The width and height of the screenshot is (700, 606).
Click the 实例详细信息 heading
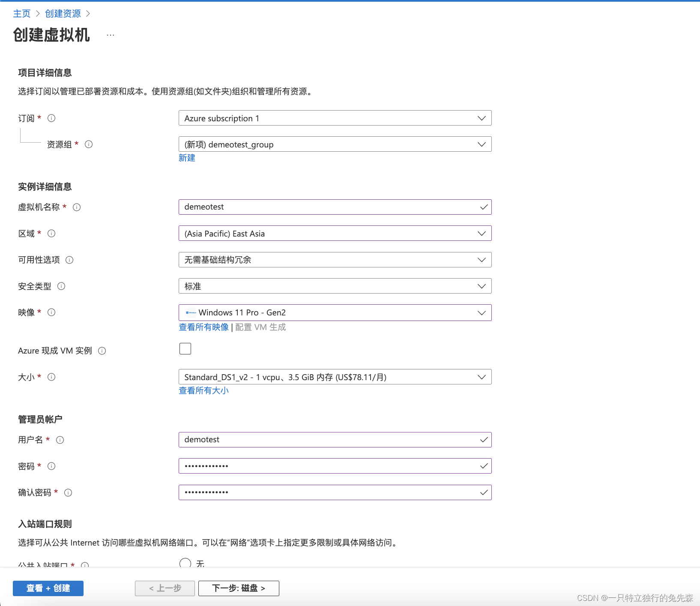(x=45, y=187)
